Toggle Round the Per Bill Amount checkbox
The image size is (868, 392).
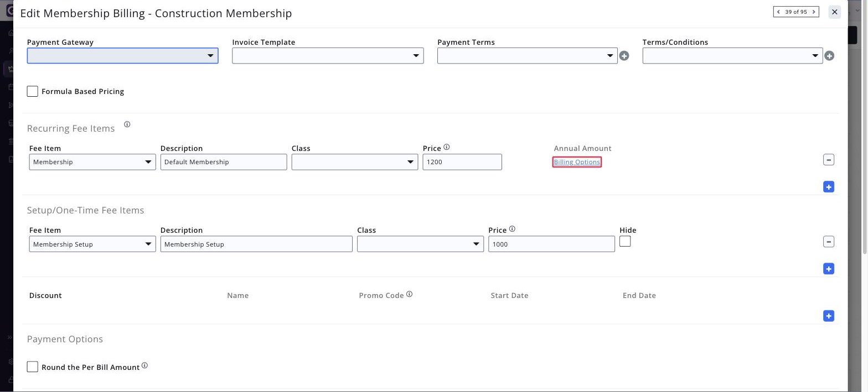click(x=33, y=367)
